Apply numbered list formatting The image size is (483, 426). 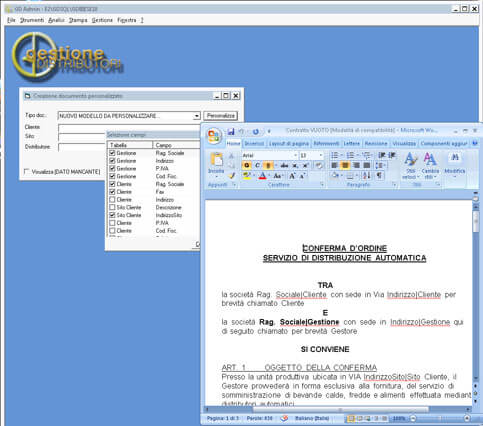coord(350,155)
